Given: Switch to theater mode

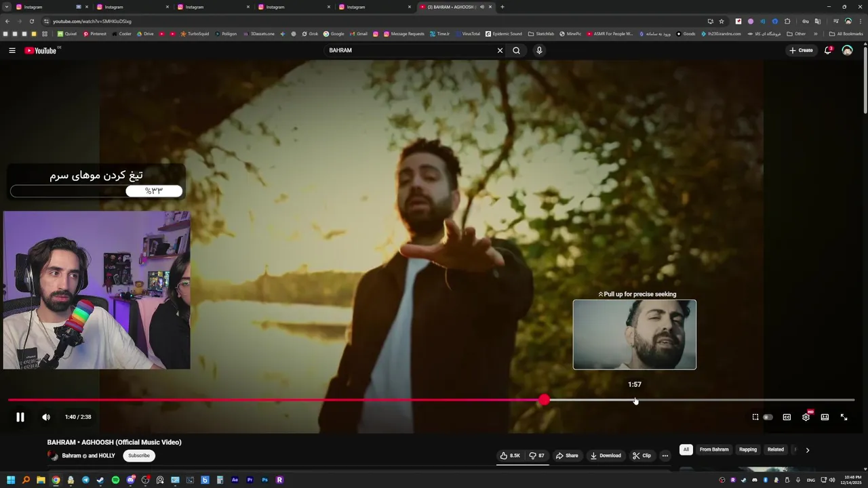Looking at the screenshot, I should coord(825,418).
